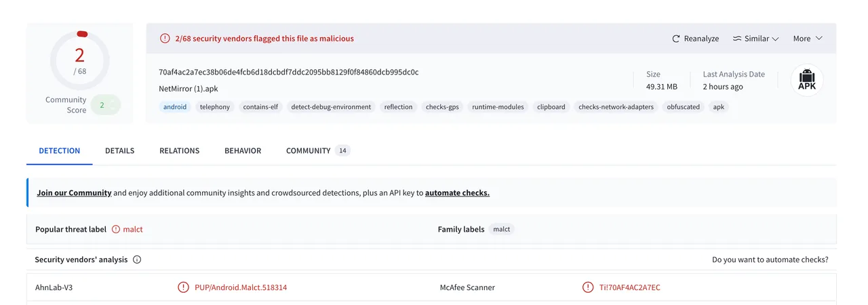Screen dimensions: 868x305
Task: Follow the Join our Community link
Action: pos(74,192)
